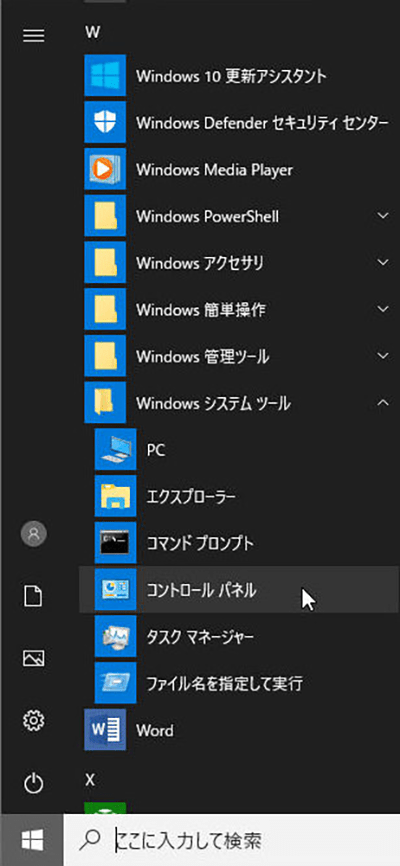Click the user account avatar
Image resolution: width=400 pixels, height=866 pixels.
coord(34,534)
